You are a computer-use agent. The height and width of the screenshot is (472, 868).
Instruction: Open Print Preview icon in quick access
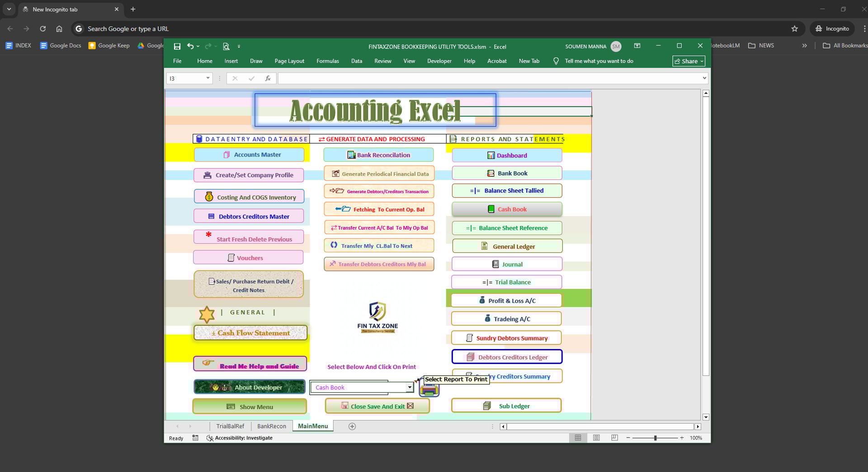coord(226,47)
